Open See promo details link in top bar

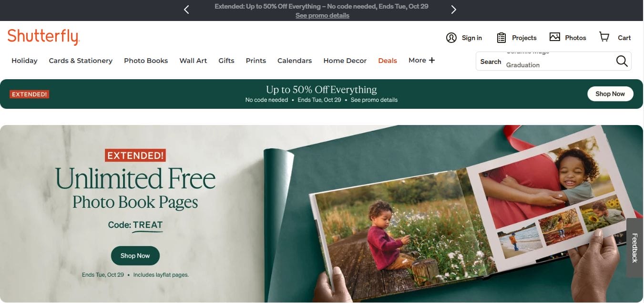(322, 15)
